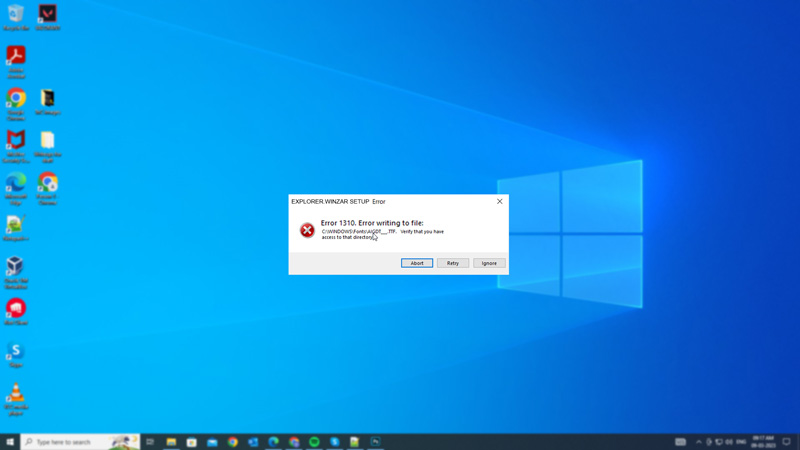
Task: Open Skype from the taskbar
Action: coord(335,442)
